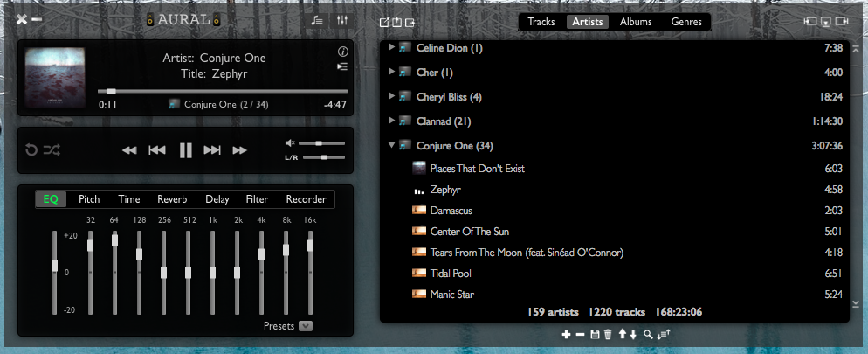Move selected tracks up
This screenshot has height=354, width=868.
coord(623,334)
